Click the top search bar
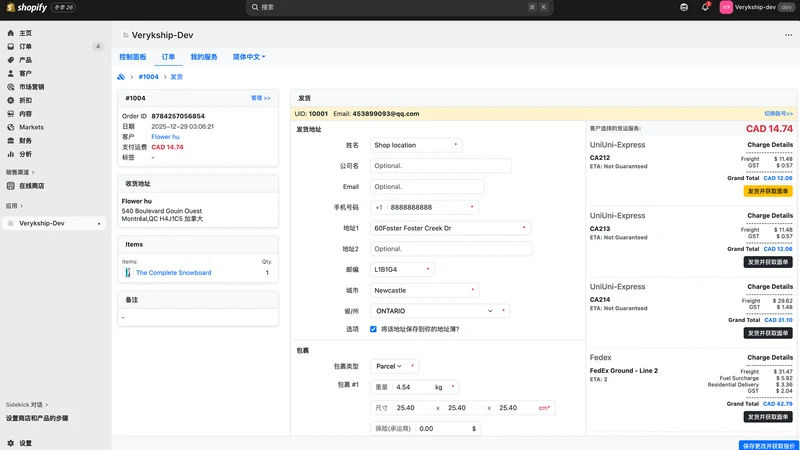Screen dimensions: 800x450 [399, 7]
